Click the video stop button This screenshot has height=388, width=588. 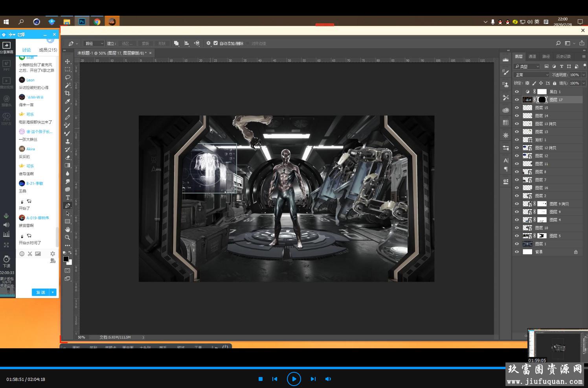[261, 379]
